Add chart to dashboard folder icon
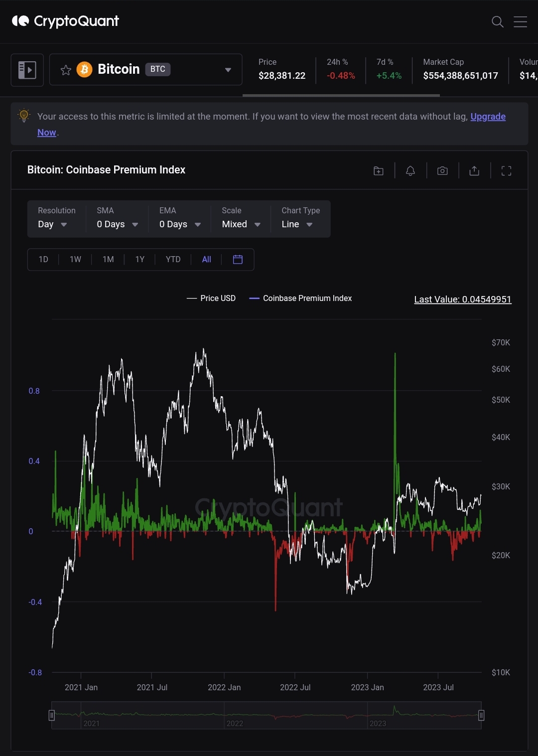The height and width of the screenshot is (756, 538). pyautogui.click(x=379, y=171)
